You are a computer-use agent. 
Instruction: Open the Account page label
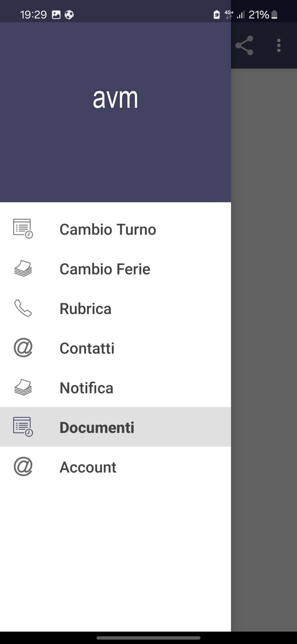tap(88, 467)
